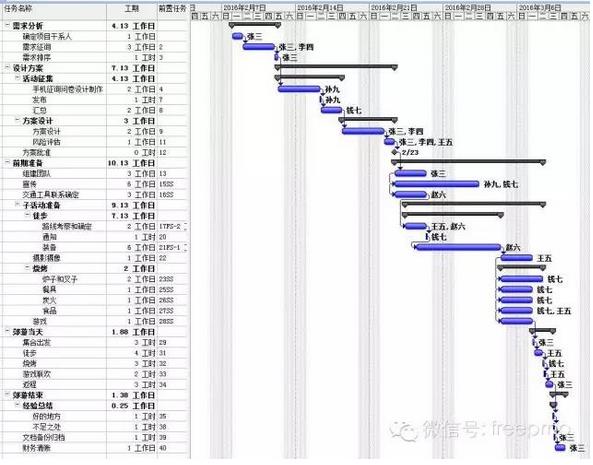Collapse the 经验总结 outline group
593x465 pixels.
click(x=17, y=405)
